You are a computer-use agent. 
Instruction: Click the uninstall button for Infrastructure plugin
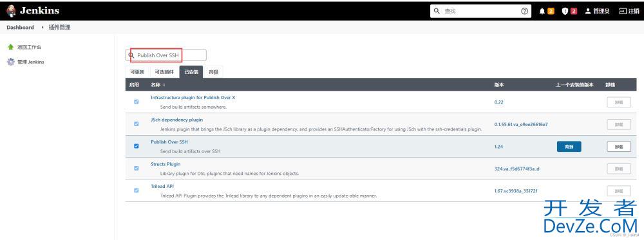click(x=618, y=102)
